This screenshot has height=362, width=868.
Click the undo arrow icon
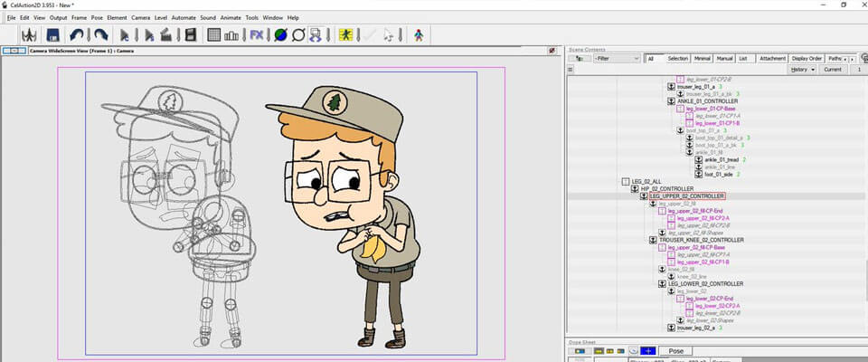pos(76,35)
